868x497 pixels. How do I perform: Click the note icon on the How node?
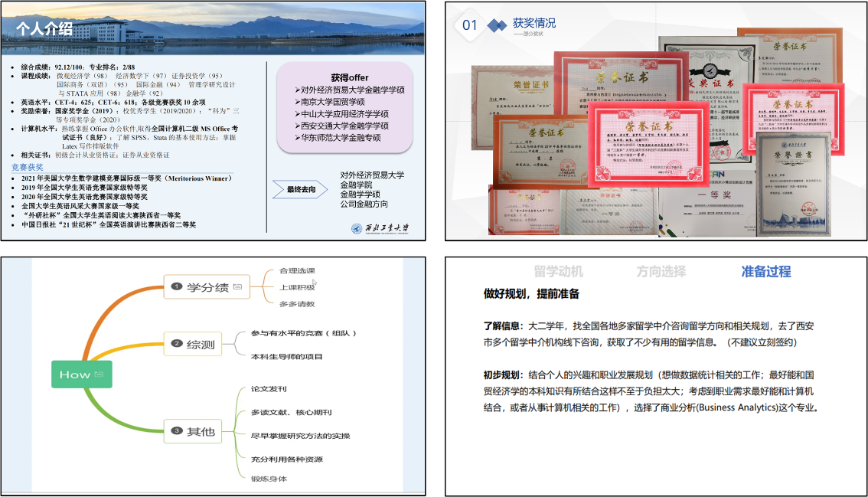tap(99, 374)
